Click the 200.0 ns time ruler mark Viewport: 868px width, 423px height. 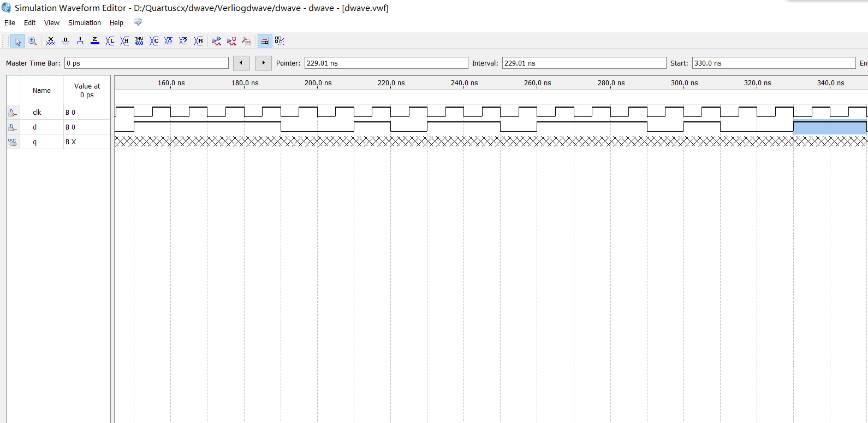coord(318,83)
